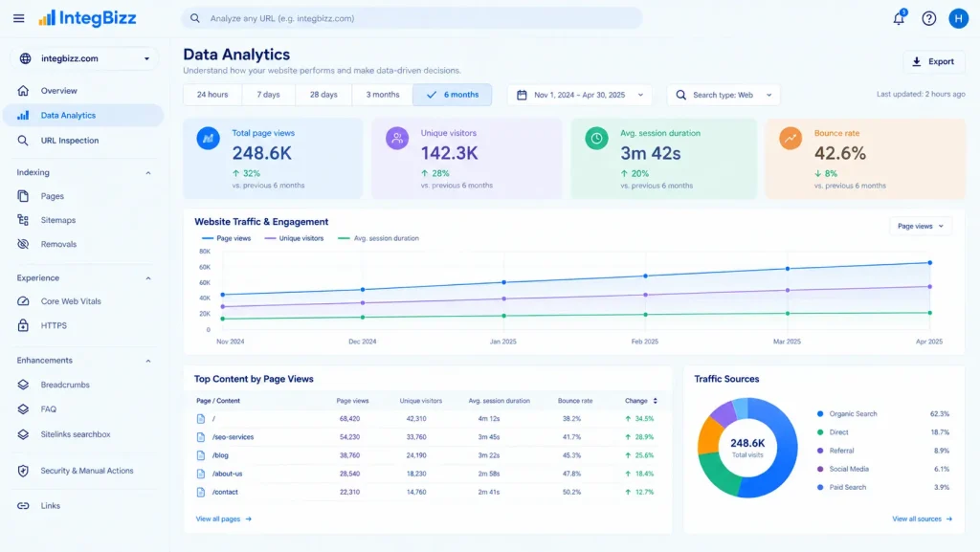The image size is (980, 552).
Task: Click the calendar icon in date range
Action: [522, 95]
